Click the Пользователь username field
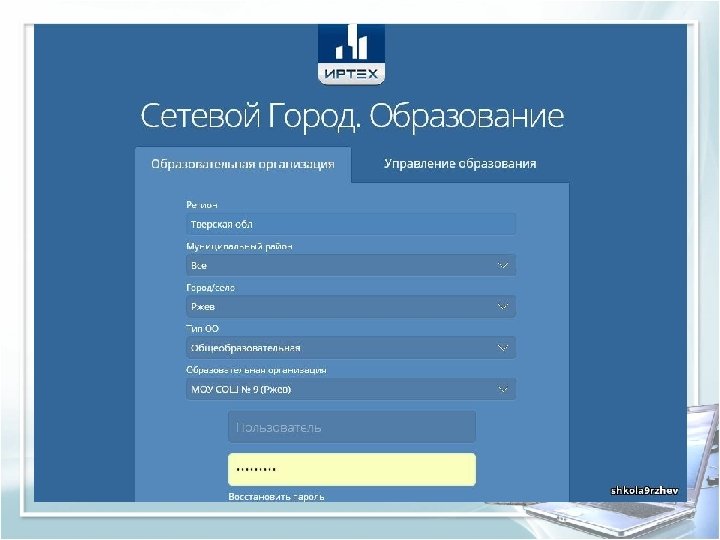The image size is (720, 540). pyautogui.click(x=352, y=428)
